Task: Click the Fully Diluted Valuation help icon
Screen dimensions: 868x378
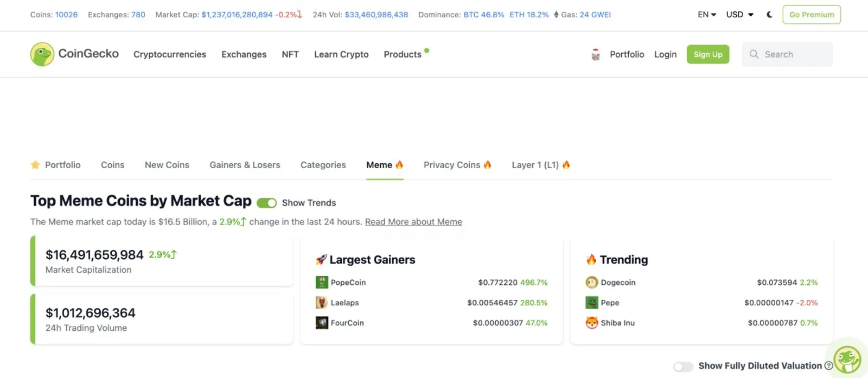Action: coord(828,366)
